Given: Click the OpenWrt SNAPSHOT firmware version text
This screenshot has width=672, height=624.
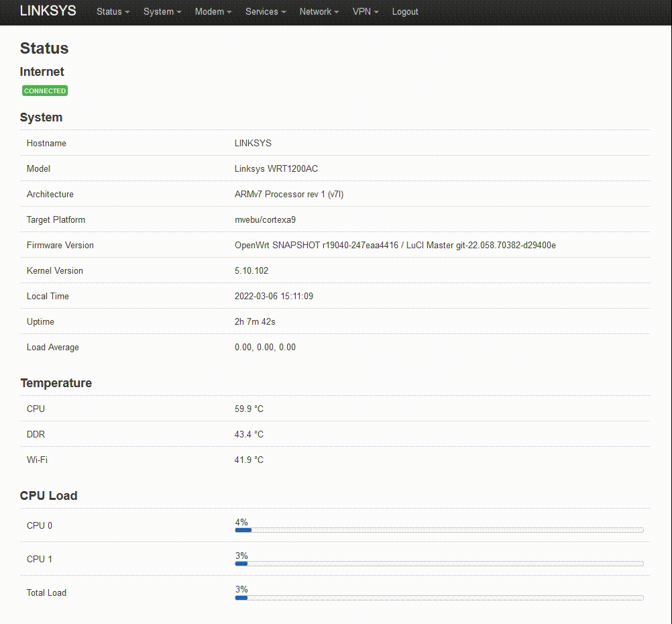Looking at the screenshot, I should point(395,246).
